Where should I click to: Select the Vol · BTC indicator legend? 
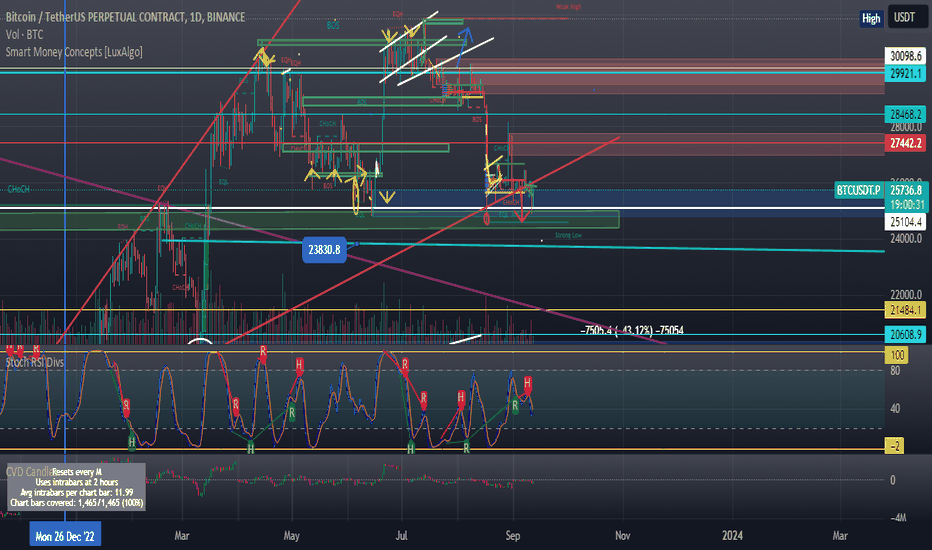(x=24, y=34)
